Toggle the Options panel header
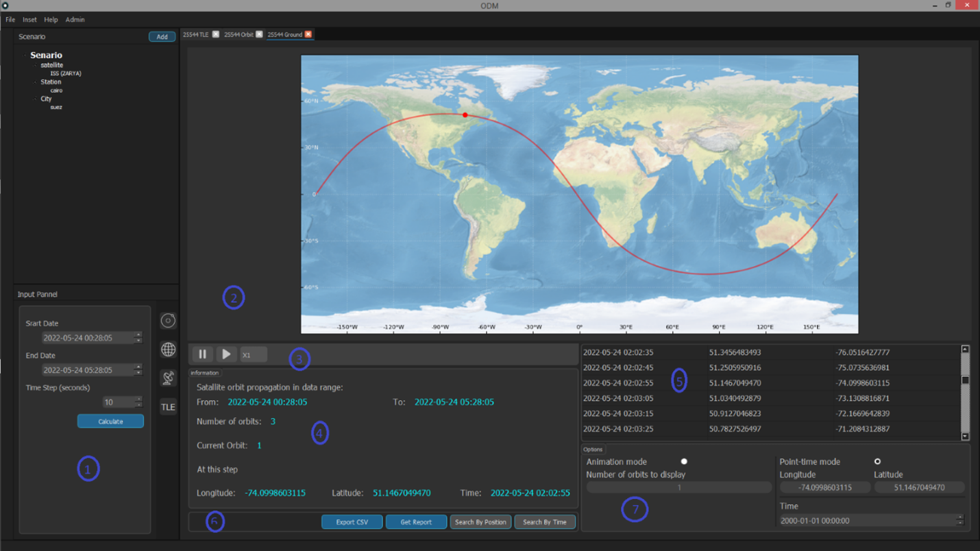The width and height of the screenshot is (980, 551). tap(593, 449)
